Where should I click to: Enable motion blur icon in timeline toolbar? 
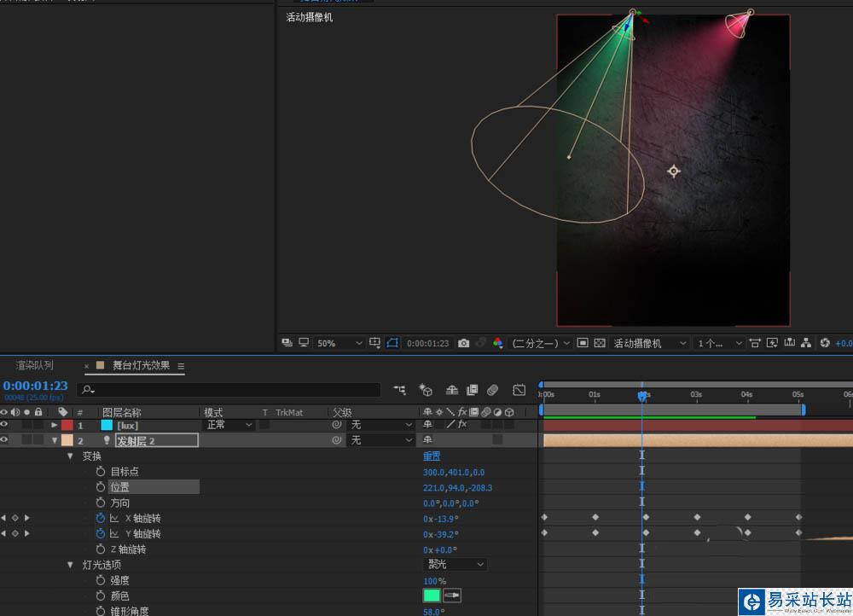tap(492, 390)
